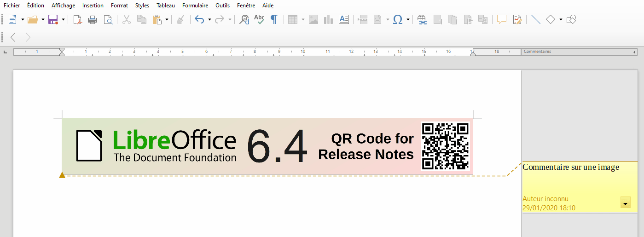Open the Format menu
The height and width of the screenshot is (237, 644).
point(119,6)
